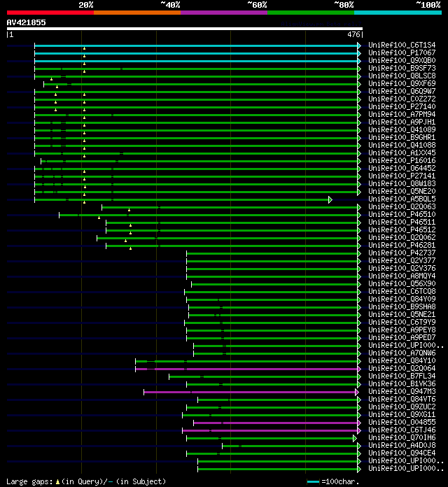Click the UniRef100_C6TJ46 label

click(402, 430)
